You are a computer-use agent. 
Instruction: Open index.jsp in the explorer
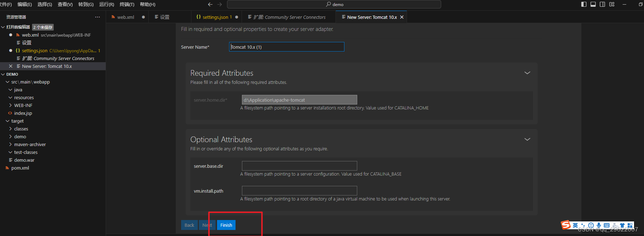point(23,113)
